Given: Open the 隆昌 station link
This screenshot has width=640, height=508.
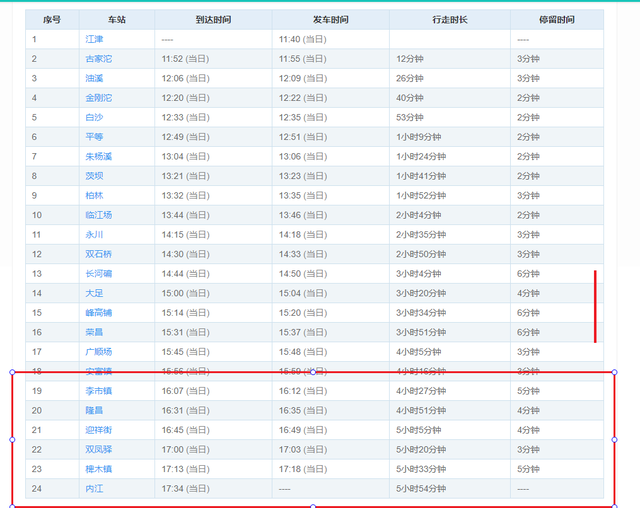Looking at the screenshot, I should [94, 410].
